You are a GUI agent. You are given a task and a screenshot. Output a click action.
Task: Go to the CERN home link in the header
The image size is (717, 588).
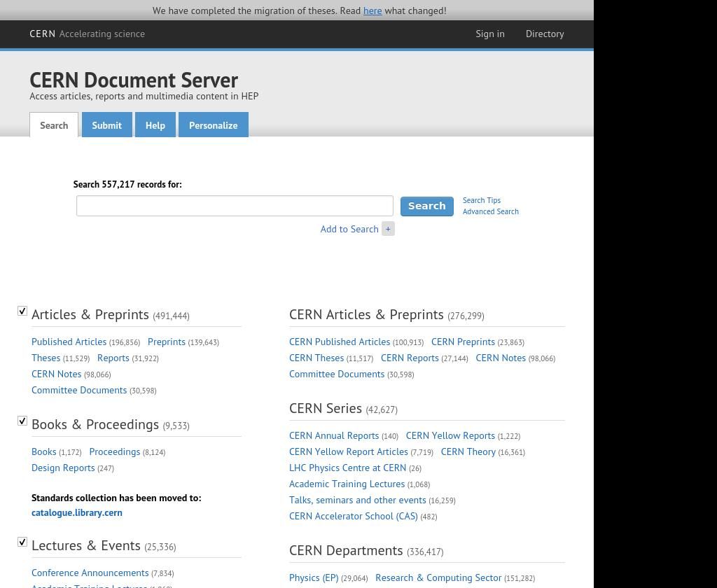coord(43,34)
